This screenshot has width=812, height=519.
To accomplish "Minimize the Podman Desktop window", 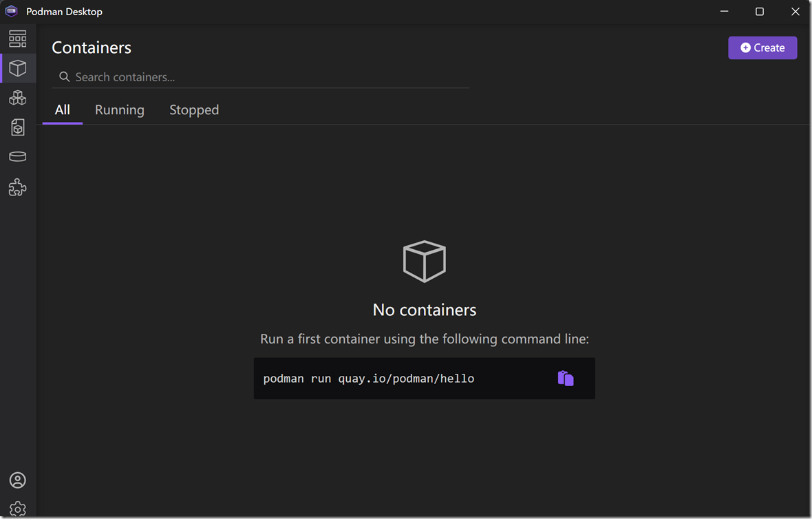I will (x=724, y=12).
